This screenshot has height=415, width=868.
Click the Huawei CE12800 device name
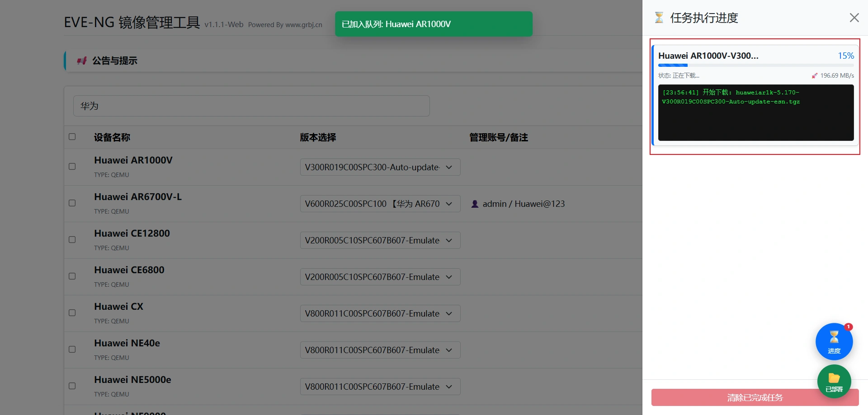(x=132, y=233)
